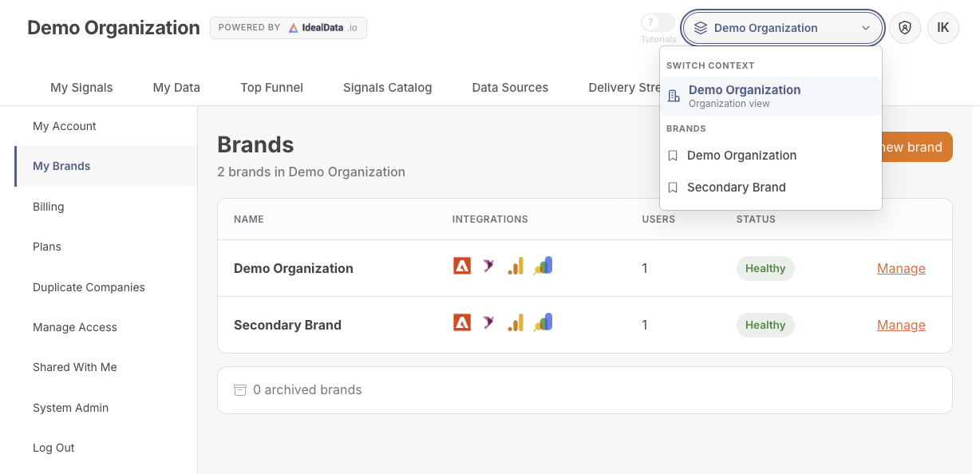This screenshot has height=474, width=980.
Task: Click the orange new brand button
Action: click(x=916, y=147)
